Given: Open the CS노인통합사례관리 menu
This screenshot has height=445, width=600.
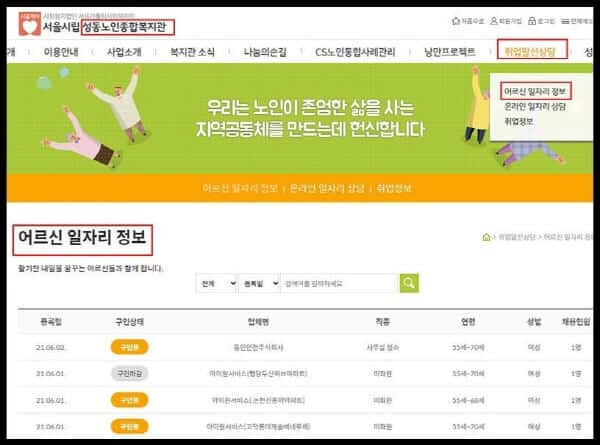Looking at the screenshot, I should 355,52.
